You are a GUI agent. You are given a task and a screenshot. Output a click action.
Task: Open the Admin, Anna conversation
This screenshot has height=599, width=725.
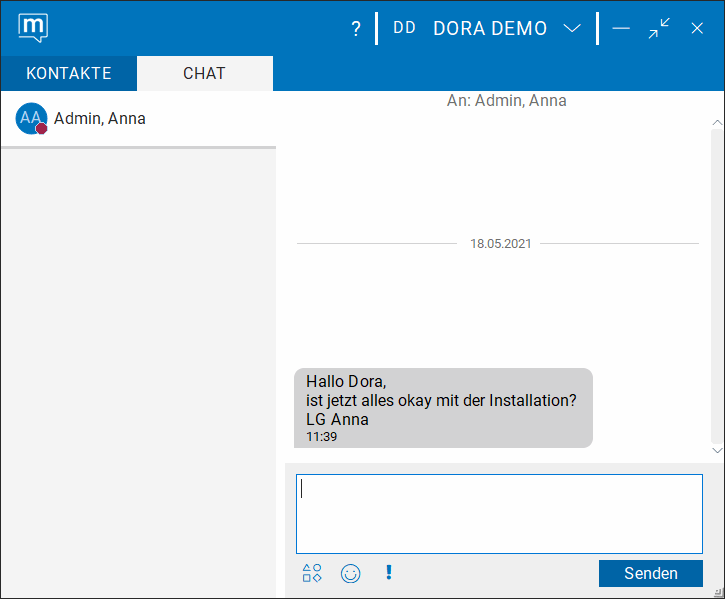click(100, 118)
